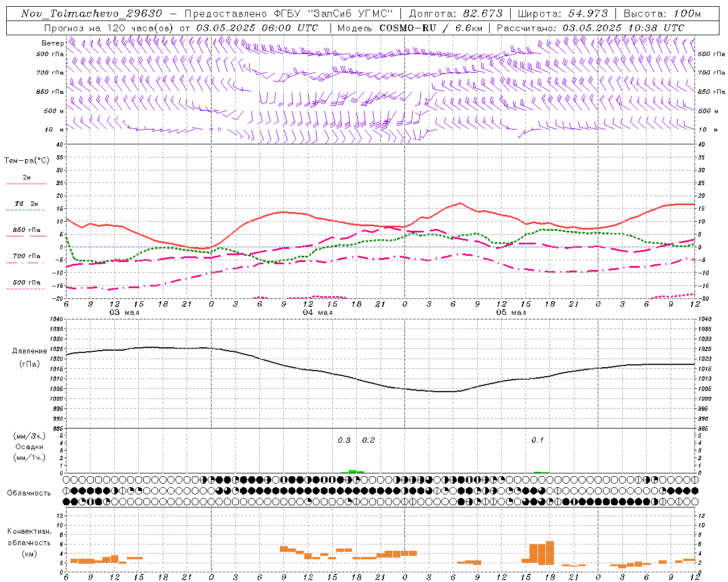
Task: Click the Рассчитано: 03.05.2025 10:38 UTC text
Action: pyautogui.click(x=590, y=28)
